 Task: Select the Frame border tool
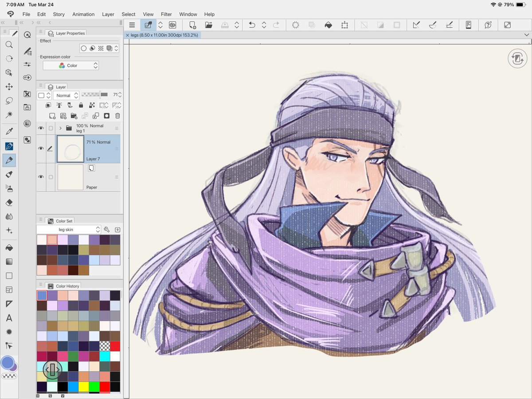[9, 289]
